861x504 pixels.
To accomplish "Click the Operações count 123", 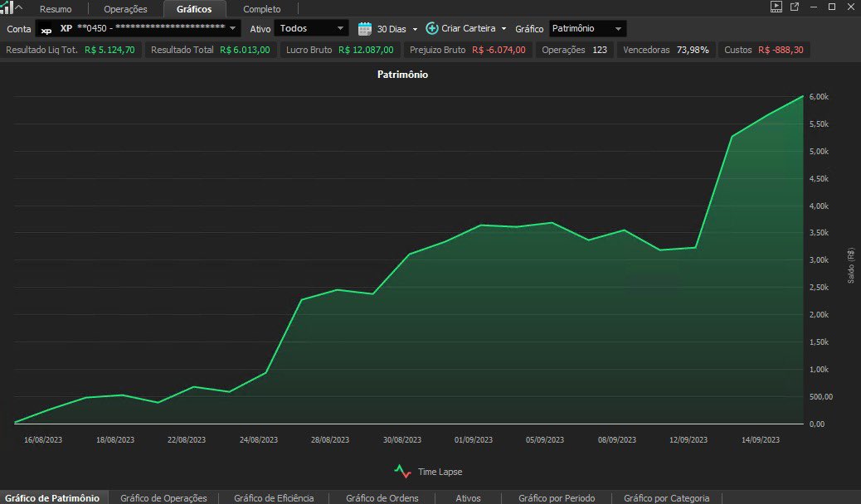I will tap(600, 50).
